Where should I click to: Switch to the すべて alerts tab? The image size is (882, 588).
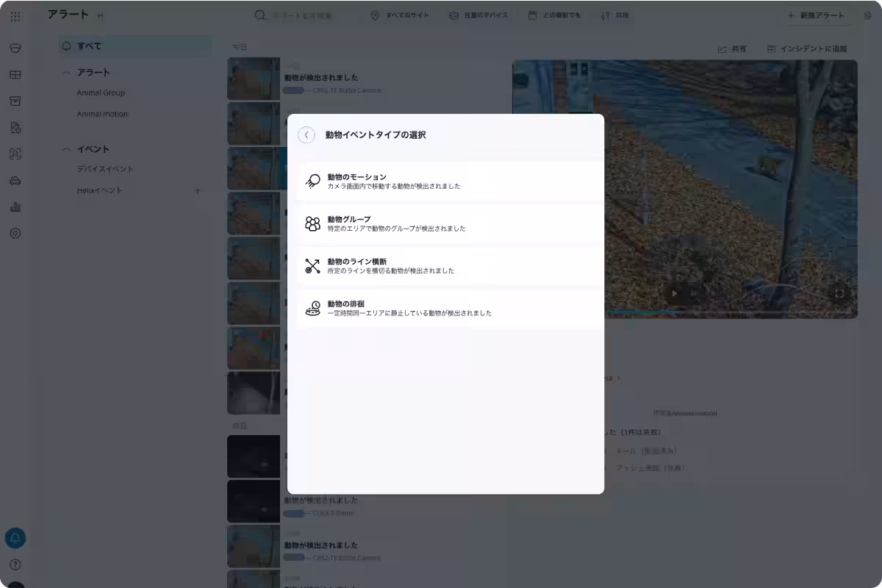(x=90, y=46)
